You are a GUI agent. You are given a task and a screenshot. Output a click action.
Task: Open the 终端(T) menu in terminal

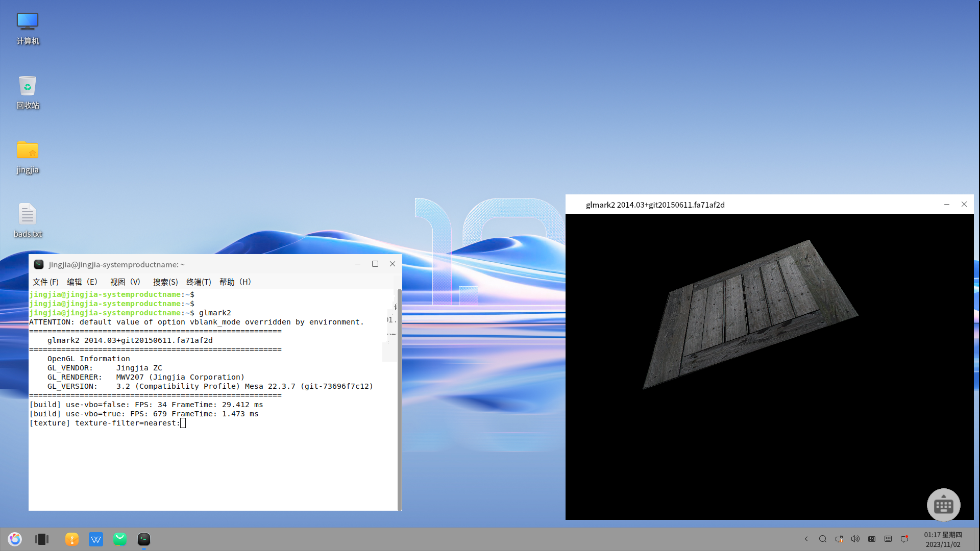199,282
